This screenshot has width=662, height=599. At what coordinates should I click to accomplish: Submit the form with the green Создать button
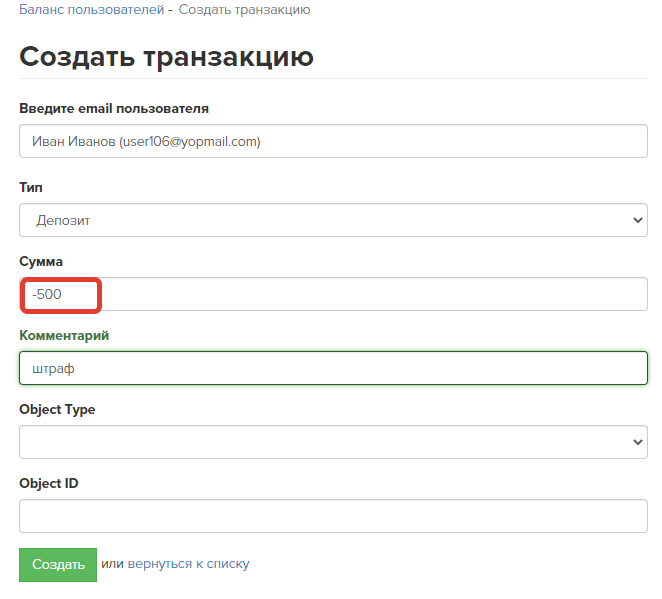58,564
